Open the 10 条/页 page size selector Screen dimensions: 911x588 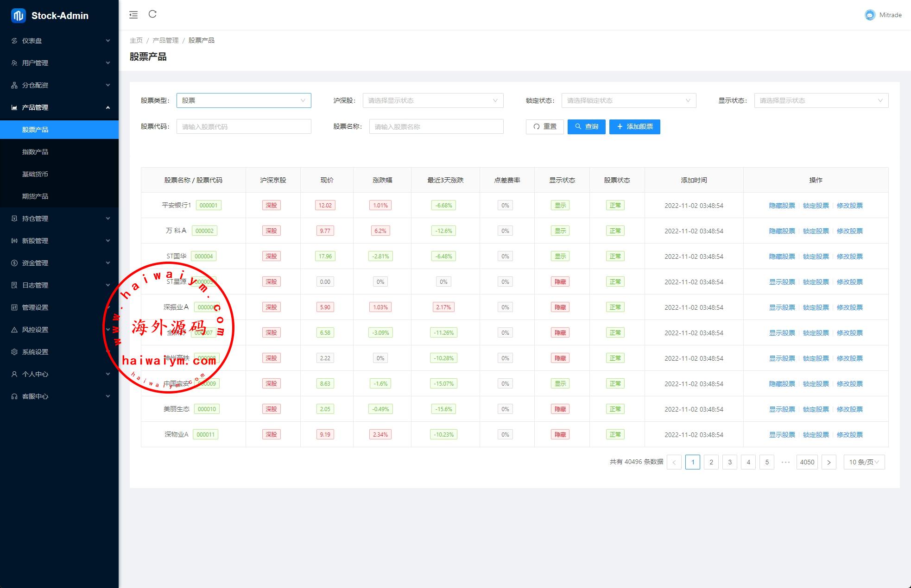coord(864,462)
